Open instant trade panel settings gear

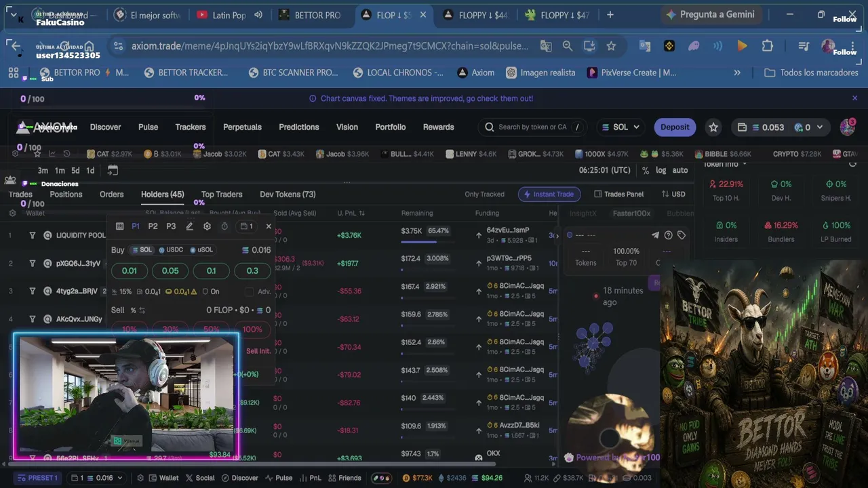click(x=207, y=226)
